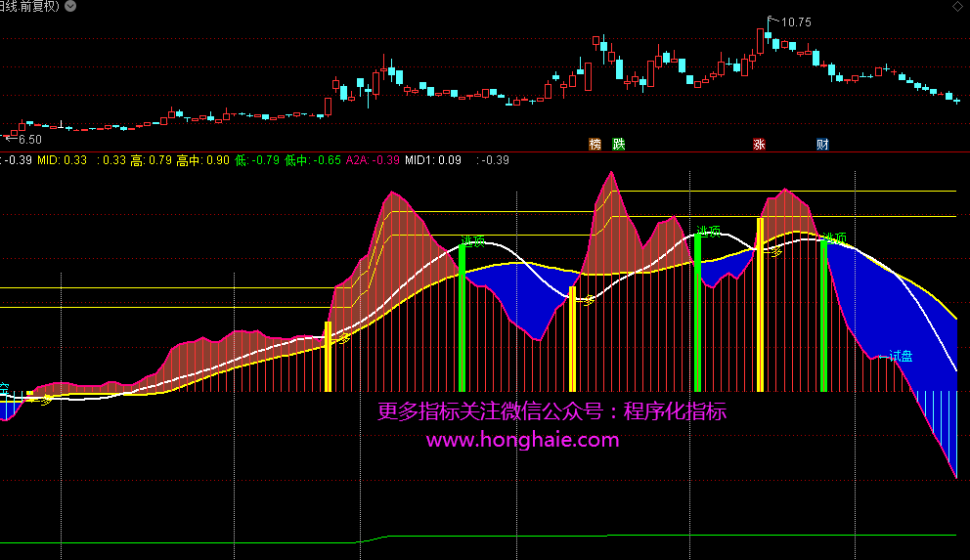The image size is (970, 560).
Task: Click the 试盘 signal label
Action: coord(901,357)
